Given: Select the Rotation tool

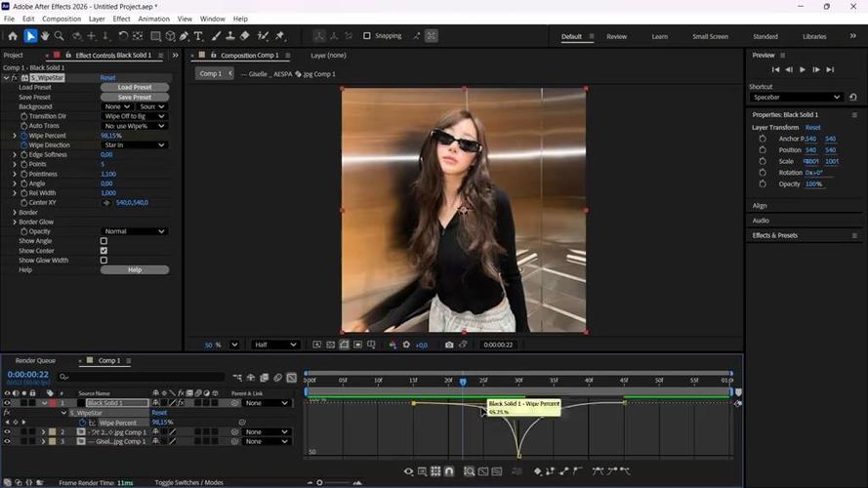Looking at the screenshot, I should 123,36.
